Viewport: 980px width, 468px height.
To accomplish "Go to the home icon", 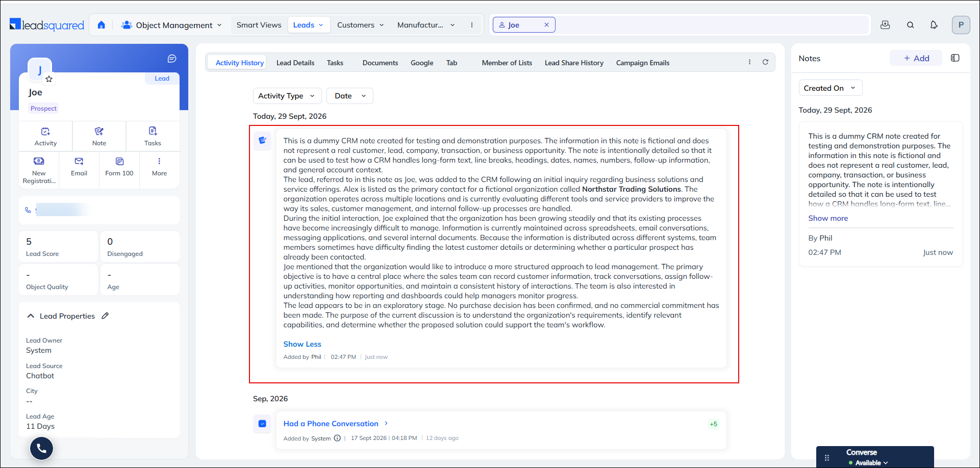I will pos(101,25).
